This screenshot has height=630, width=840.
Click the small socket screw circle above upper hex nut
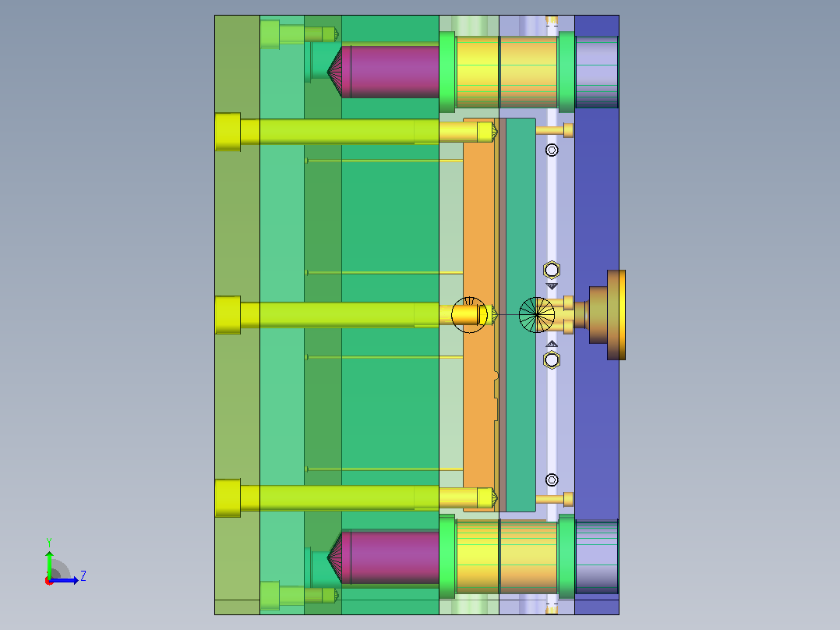click(552, 150)
